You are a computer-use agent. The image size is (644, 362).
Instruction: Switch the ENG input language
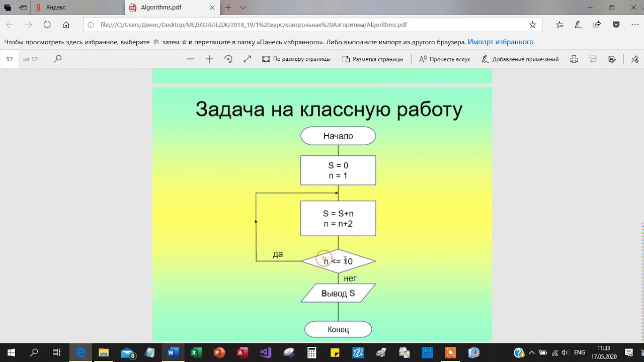pos(580,352)
